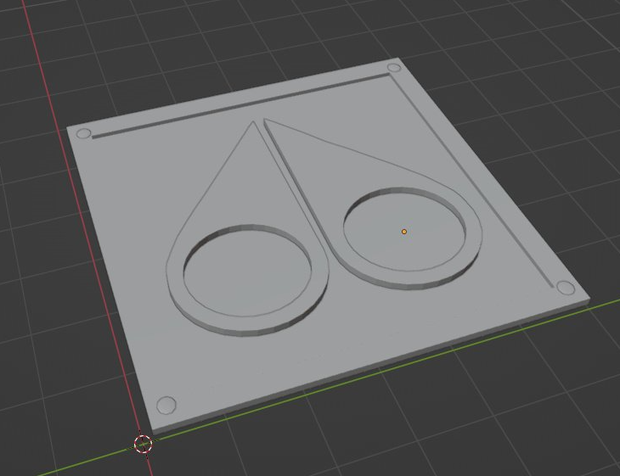620x476 pixels.
Task: Click the pointed tip of left teardrop
Action: [x=253, y=123]
